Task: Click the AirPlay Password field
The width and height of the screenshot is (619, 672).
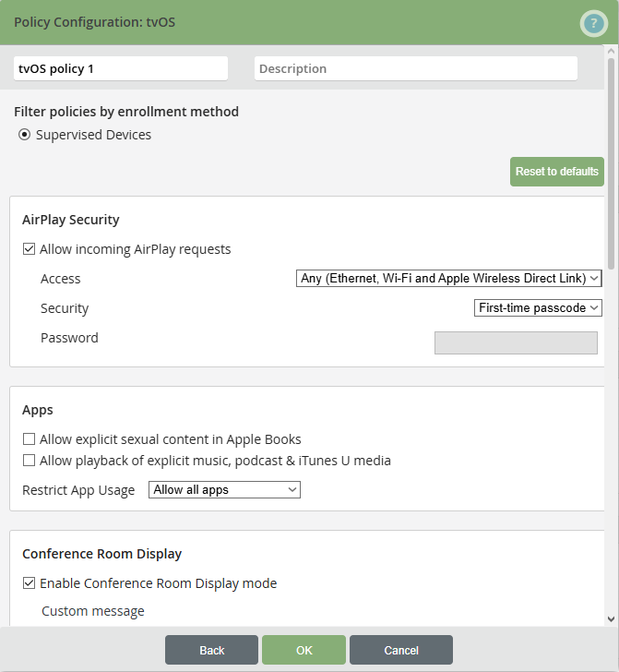Action: tap(516, 343)
